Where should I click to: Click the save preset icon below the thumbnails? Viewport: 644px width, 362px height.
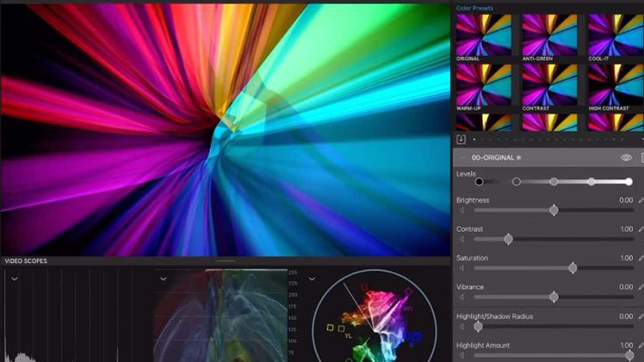(461, 140)
